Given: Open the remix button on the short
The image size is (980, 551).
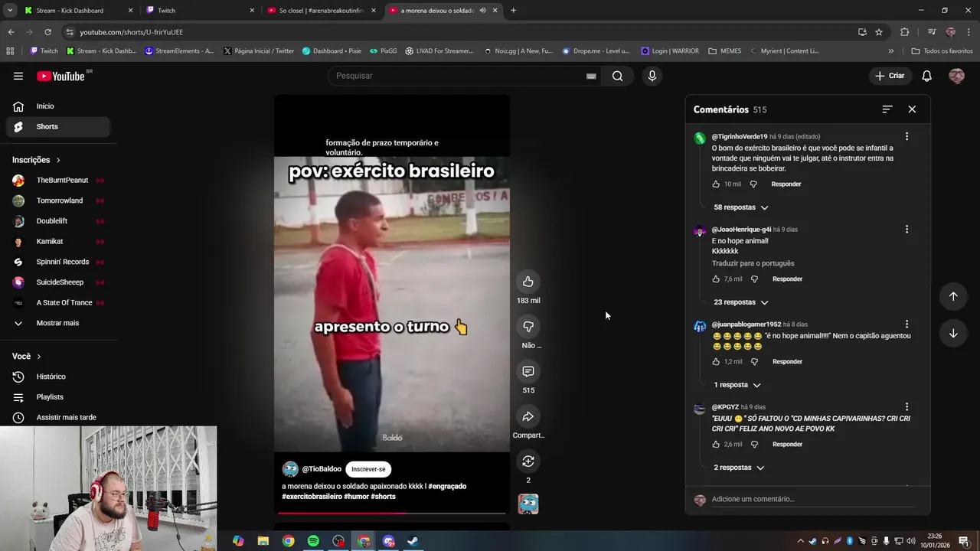Looking at the screenshot, I should (x=528, y=461).
